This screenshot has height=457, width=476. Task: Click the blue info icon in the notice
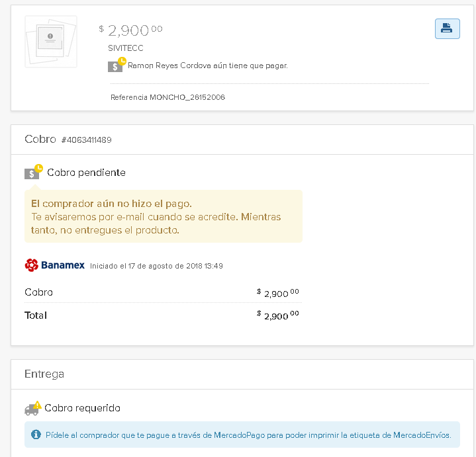click(x=36, y=435)
